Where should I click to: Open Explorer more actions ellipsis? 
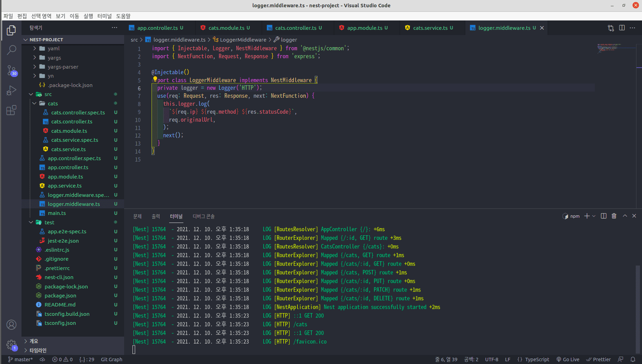pos(114,28)
